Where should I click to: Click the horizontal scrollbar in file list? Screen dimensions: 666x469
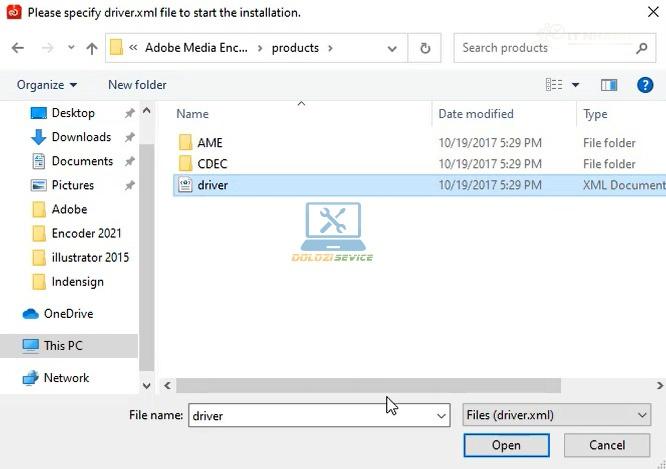368,385
